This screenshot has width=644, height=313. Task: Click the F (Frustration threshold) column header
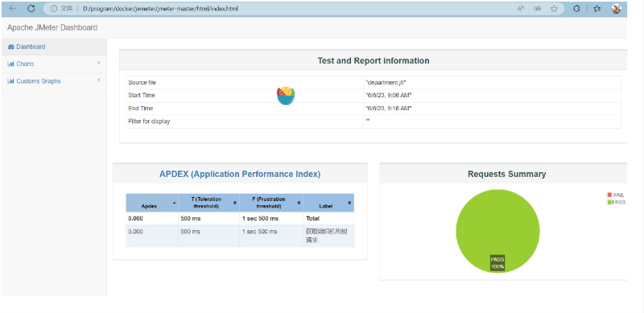point(271,203)
